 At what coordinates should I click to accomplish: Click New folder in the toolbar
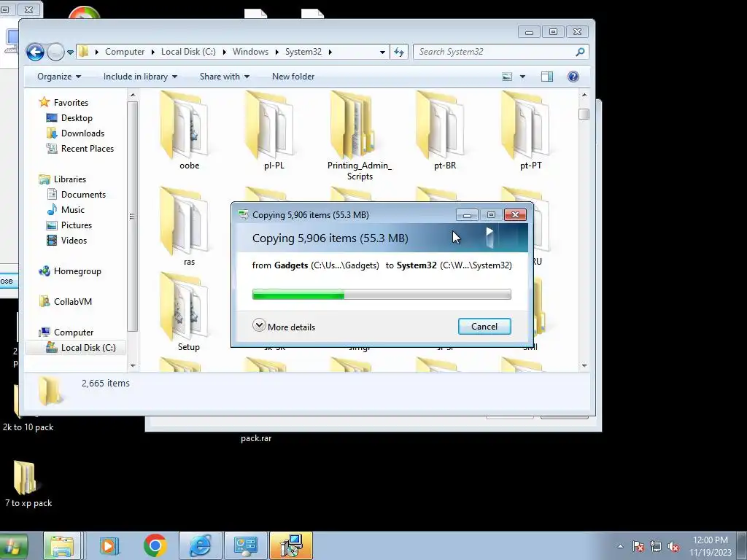click(x=293, y=77)
